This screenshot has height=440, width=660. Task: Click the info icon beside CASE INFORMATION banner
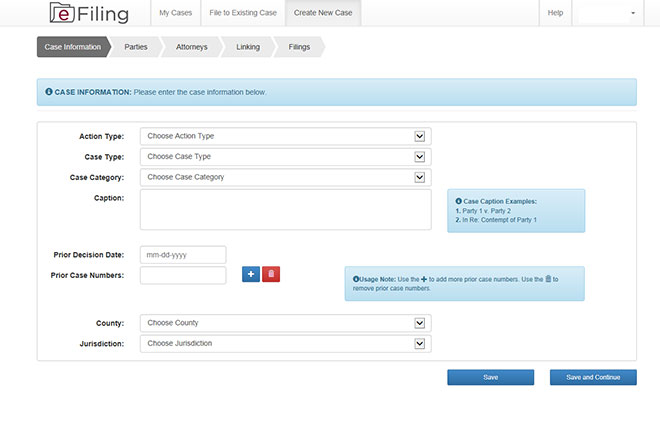tap(49, 92)
